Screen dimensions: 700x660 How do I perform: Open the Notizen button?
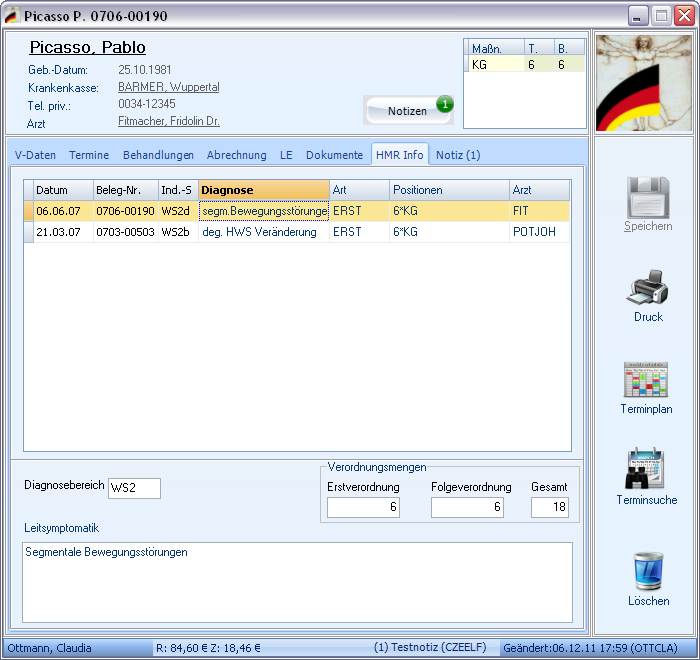(407, 111)
